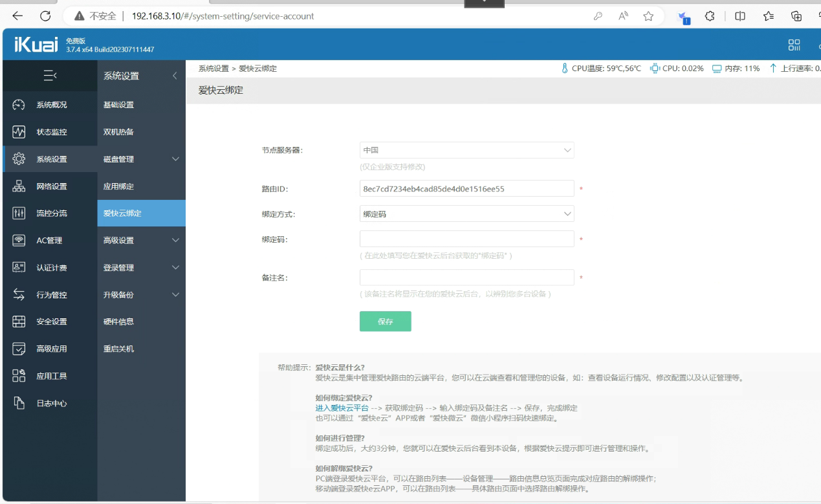Open the 系统概况 dashboard icon
821x504 pixels.
[19, 105]
